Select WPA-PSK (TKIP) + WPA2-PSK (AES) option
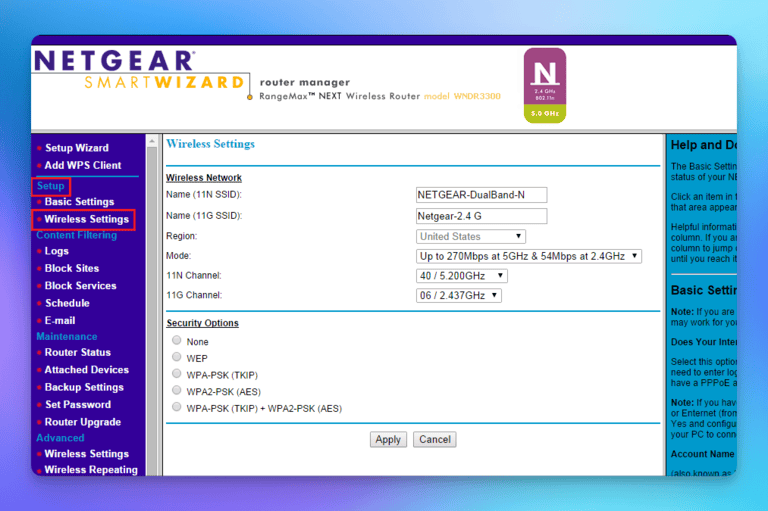The width and height of the screenshot is (768, 511). click(177, 407)
